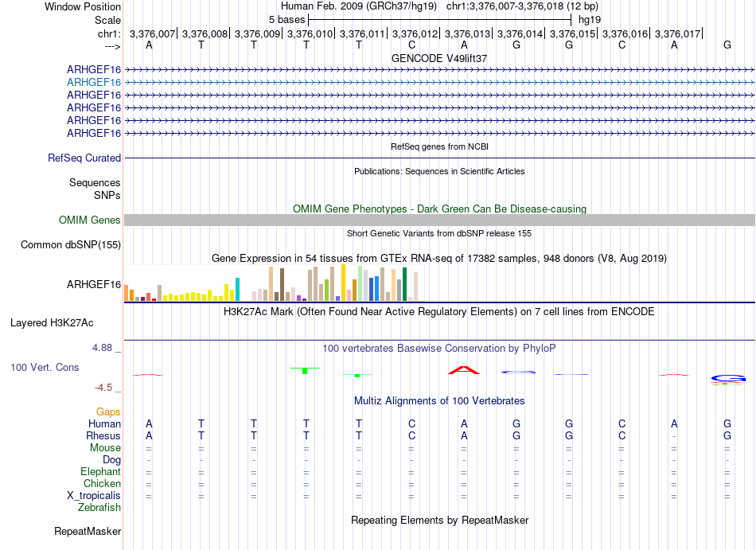
Task: Select the Scale track label
Action: pos(107,20)
